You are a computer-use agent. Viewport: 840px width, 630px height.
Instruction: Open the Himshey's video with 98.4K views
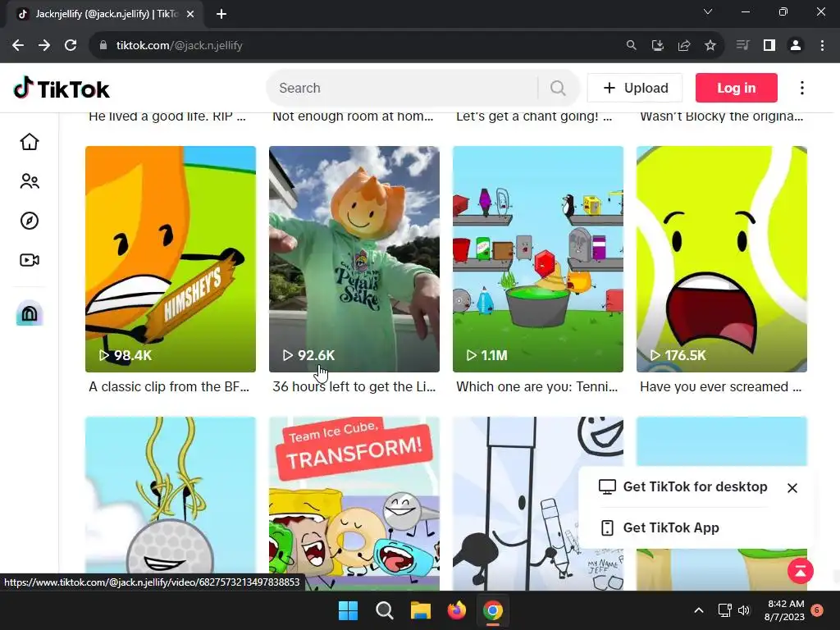(171, 258)
